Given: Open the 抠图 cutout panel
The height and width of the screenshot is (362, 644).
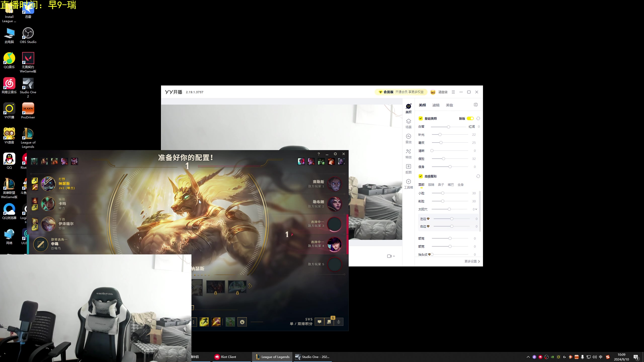Looking at the screenshot, I should coord(409,169).
